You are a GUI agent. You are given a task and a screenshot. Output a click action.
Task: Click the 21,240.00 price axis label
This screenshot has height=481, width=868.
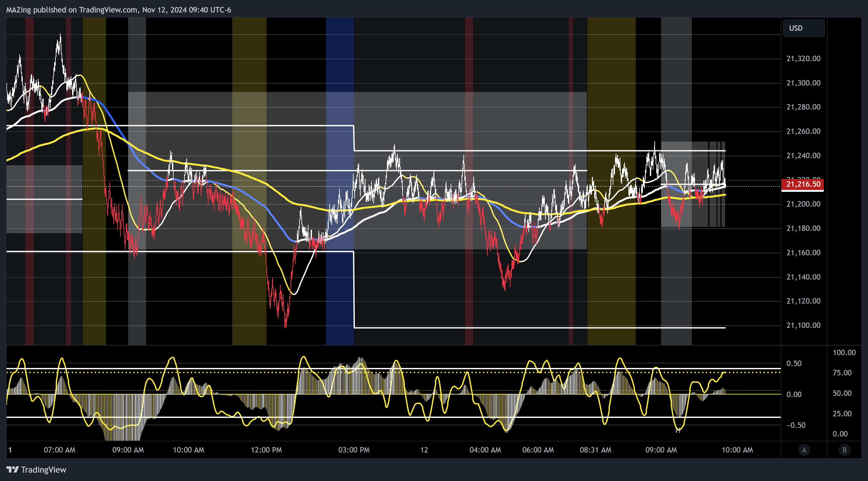803,156
